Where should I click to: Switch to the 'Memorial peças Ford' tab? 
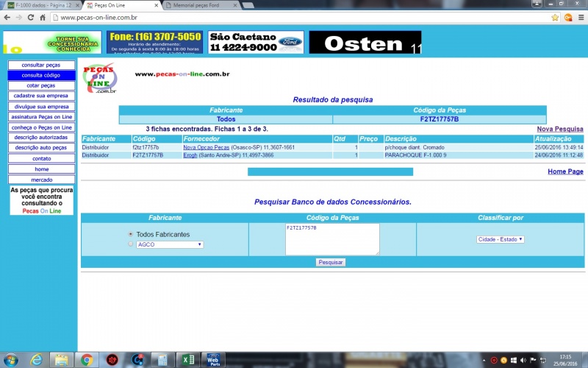tap(201, 5)
